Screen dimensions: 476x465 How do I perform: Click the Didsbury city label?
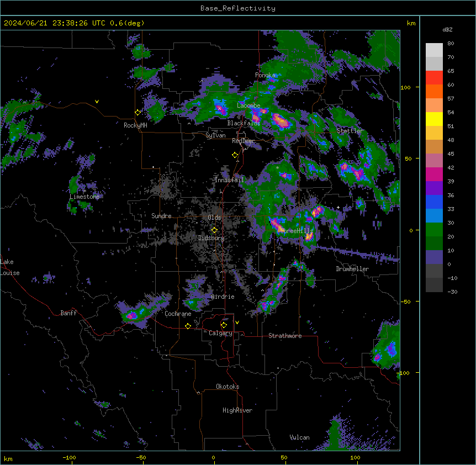click(211, 238)
